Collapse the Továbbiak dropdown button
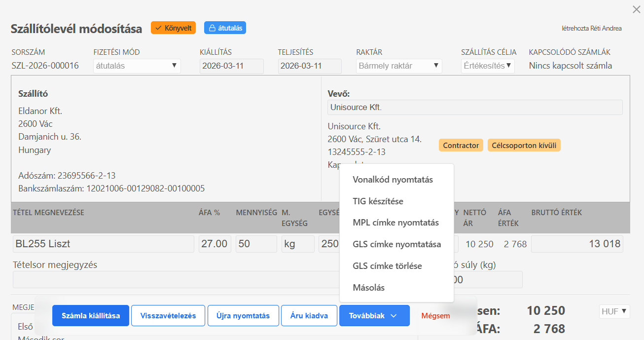 coord(374,316)
